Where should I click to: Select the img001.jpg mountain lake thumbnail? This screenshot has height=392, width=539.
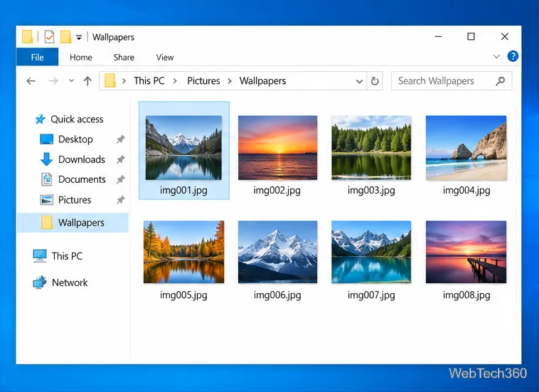183,147
